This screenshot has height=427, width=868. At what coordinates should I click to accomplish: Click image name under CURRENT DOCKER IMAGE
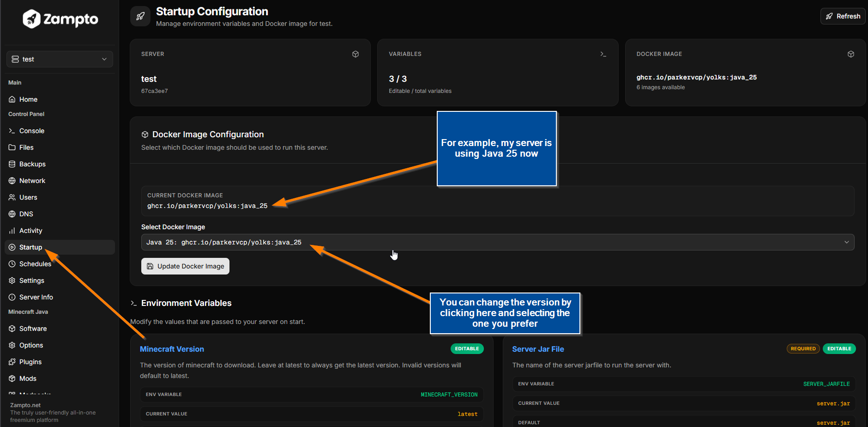click(207, 206)
